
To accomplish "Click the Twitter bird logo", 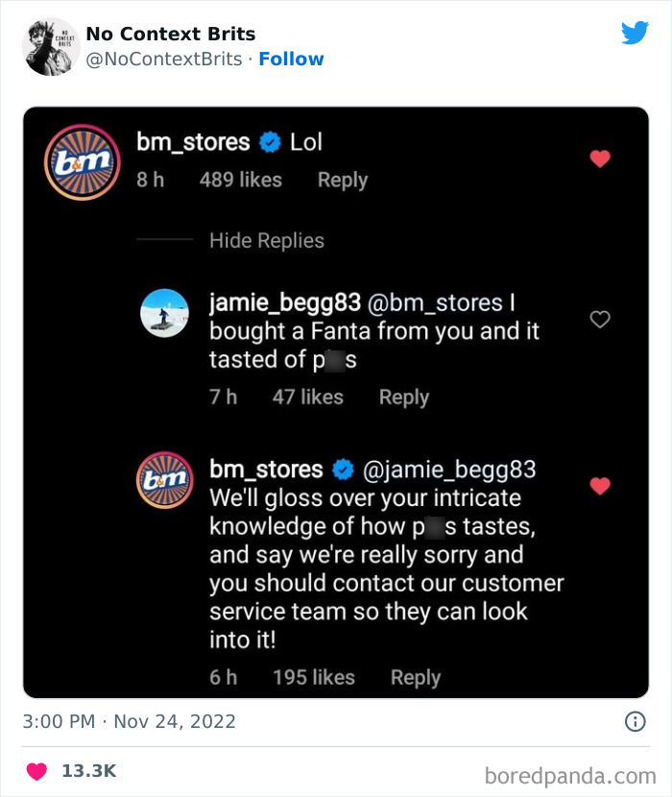I will coord(636,32).
